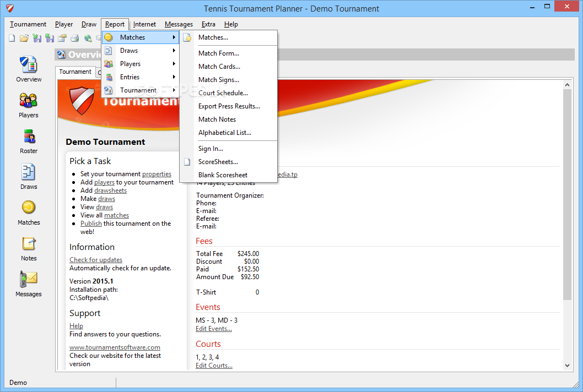The image size is (583, 392).
Task: Select Sign In... entry
Action: [229, 149]
